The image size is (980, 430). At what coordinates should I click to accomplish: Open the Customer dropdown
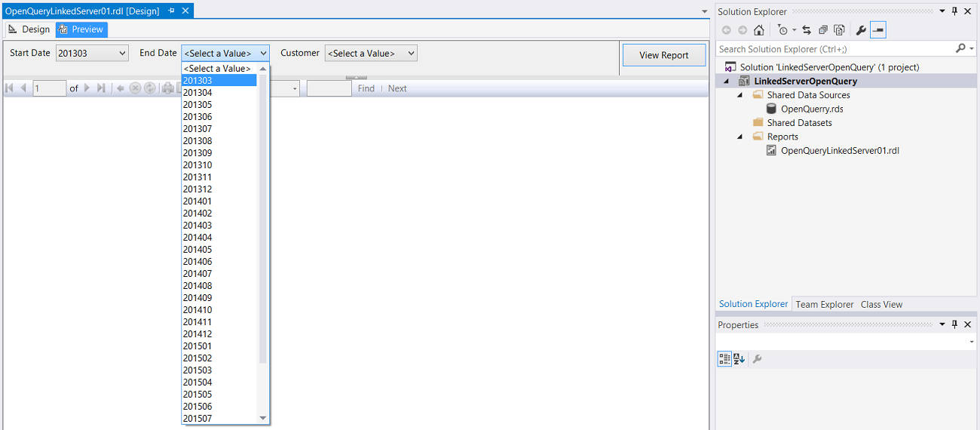[371, 53]
